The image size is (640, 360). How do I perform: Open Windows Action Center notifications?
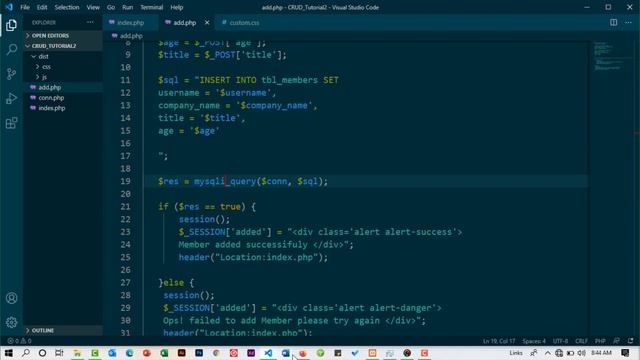click(625, 353)
